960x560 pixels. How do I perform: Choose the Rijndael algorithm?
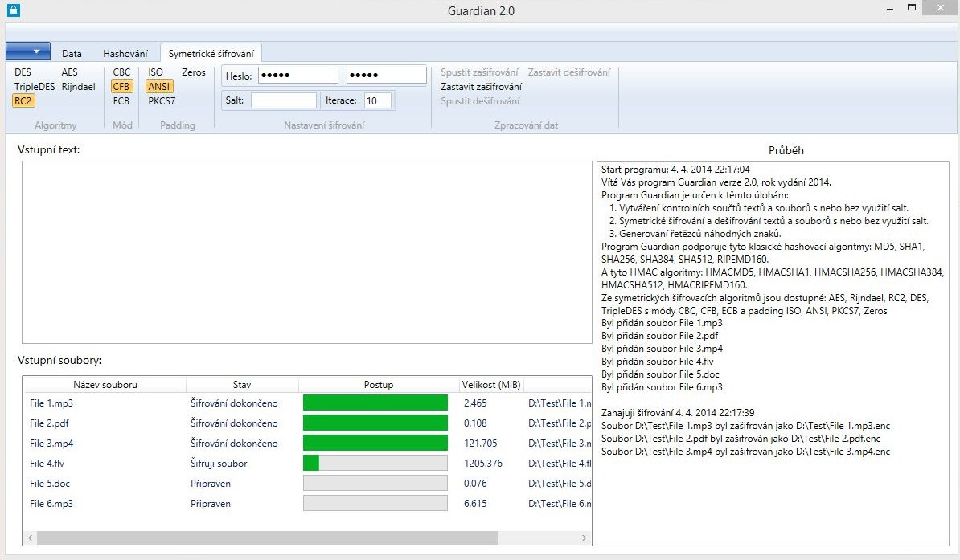pos(78,87)
